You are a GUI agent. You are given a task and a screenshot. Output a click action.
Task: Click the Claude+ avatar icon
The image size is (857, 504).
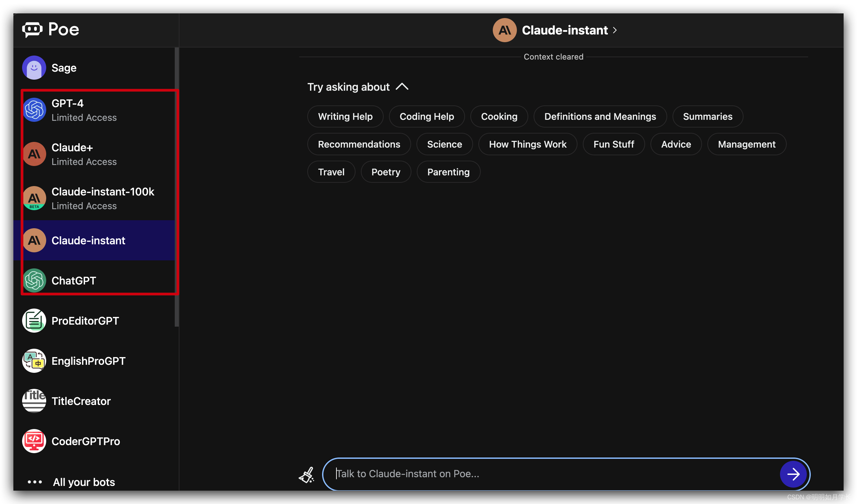(34, 154)
